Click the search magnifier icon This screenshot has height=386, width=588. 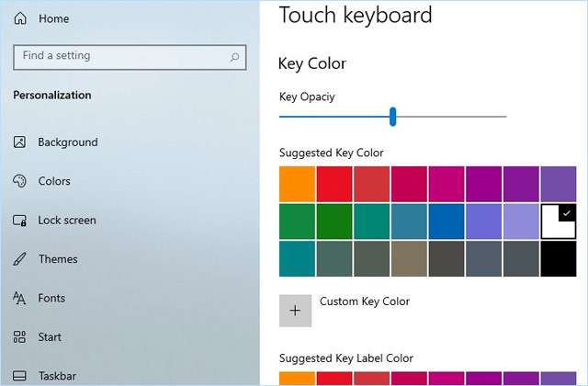click(235, 57)
